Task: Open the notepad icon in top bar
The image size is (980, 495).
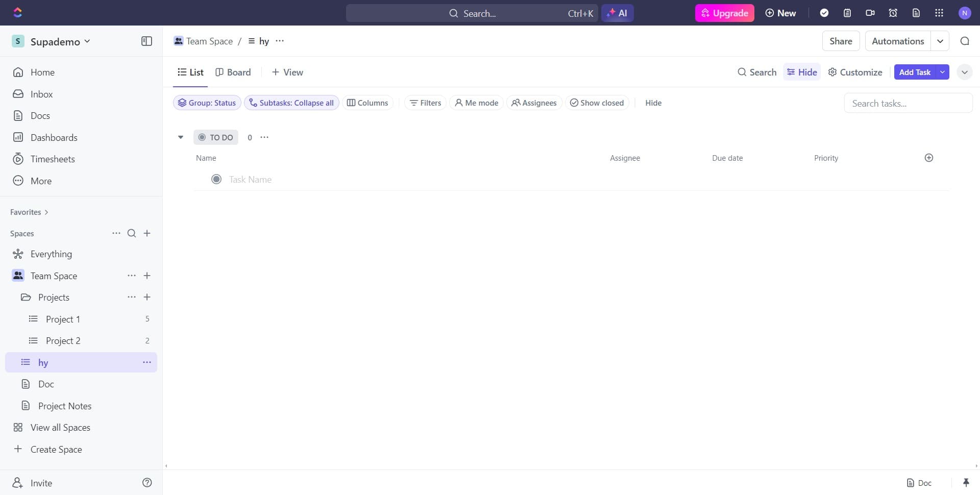Action: pos(847,13)
